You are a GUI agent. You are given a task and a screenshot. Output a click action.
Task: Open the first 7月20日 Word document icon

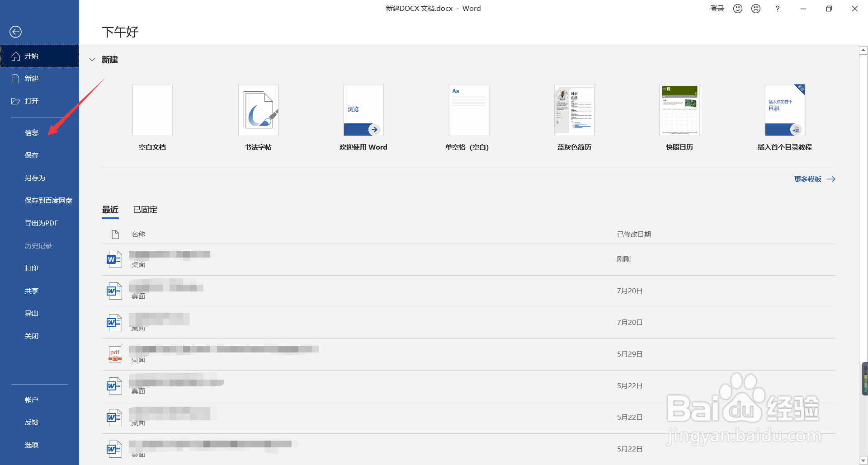[114, 291]
